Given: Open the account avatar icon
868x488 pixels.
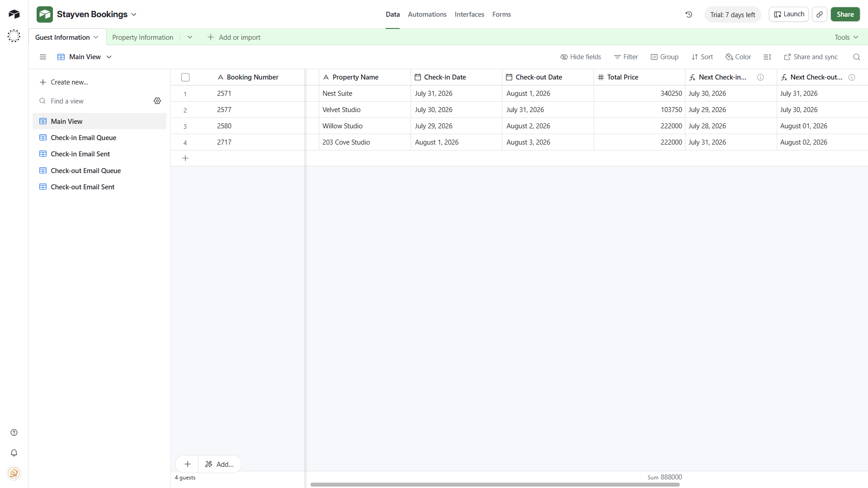Looking at the screenshot, I should pos(14,473).
